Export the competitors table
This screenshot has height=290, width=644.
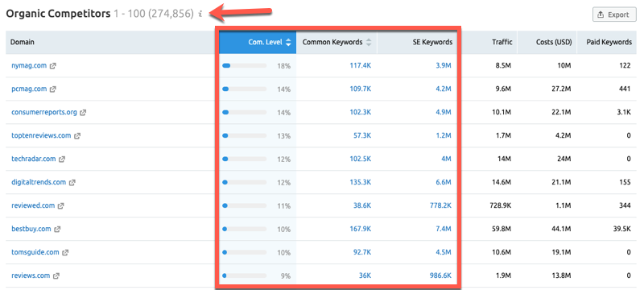click(614, 14)
